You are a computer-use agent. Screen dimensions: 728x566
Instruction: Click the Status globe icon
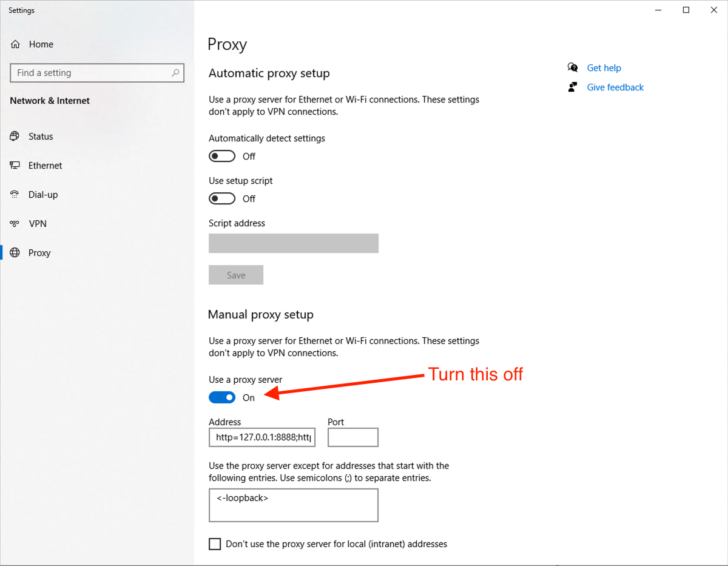point(15,136)
